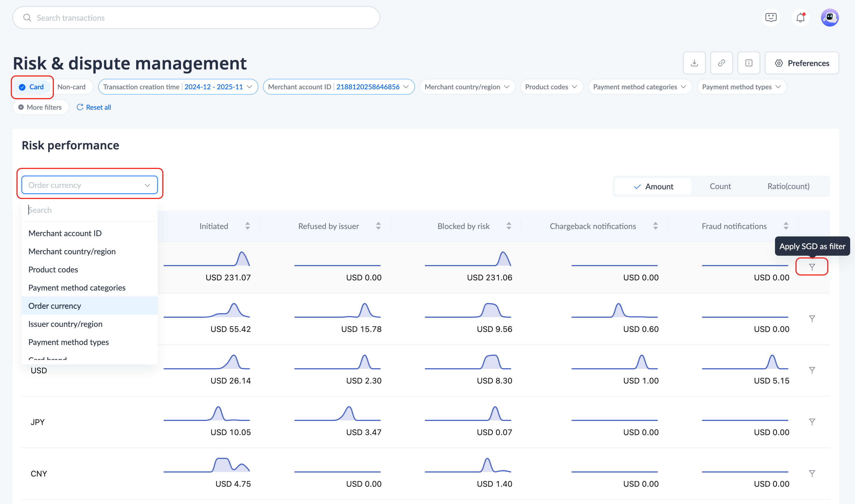
Task: Open the notifications bell
Action: [800, 18]
